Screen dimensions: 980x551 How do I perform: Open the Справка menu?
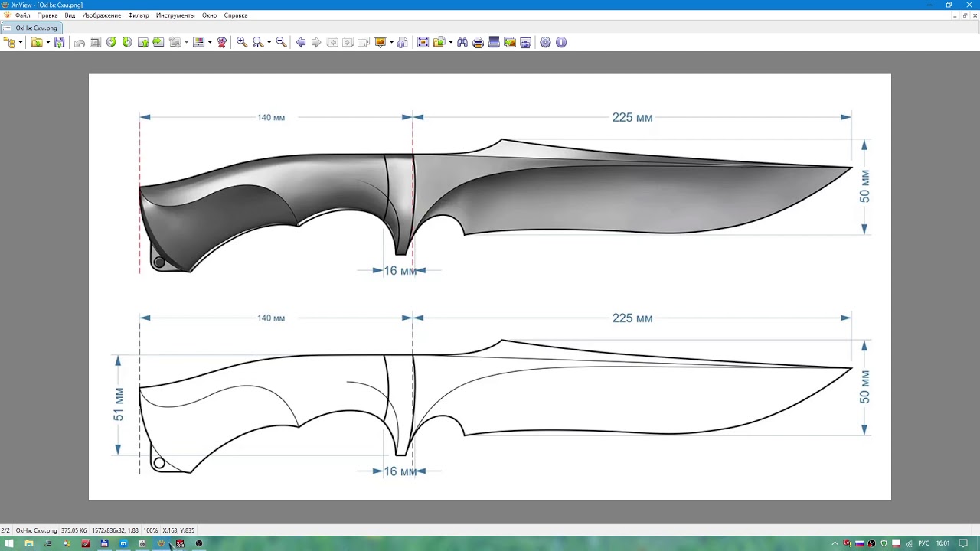236,15
